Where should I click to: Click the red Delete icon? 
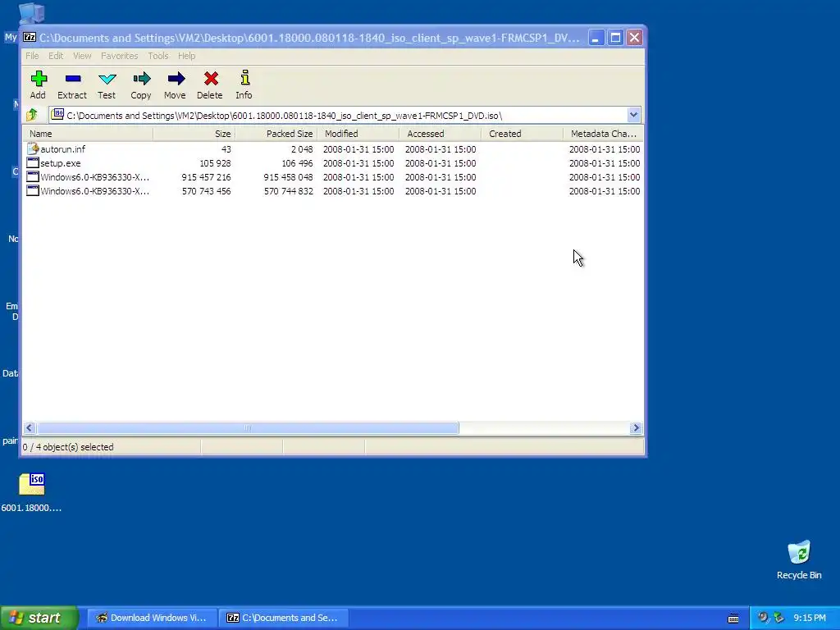click(x=211, y=80)
